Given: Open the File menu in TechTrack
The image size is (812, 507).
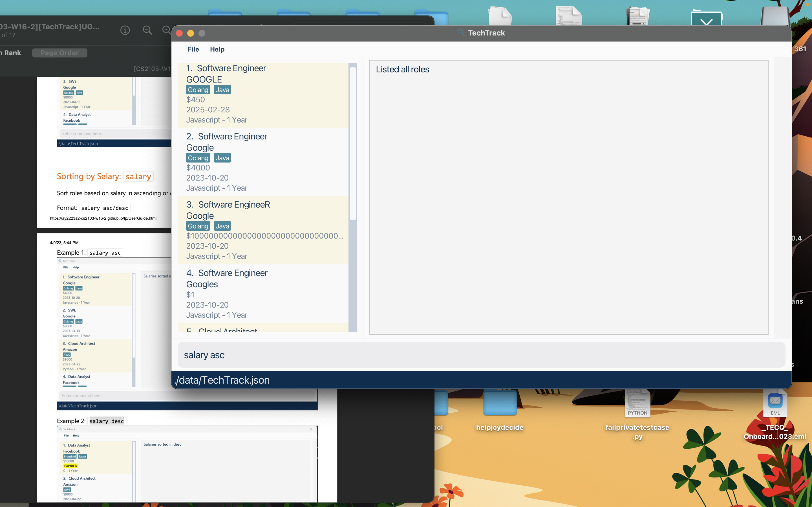Looking at the screenshot, I should (x=193, y=49).
